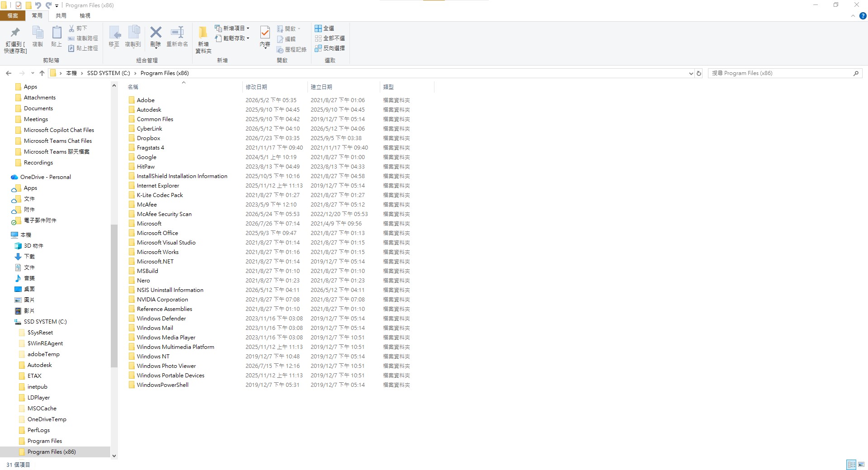Viewport: 868px width, 470px height.
Task: Sort by 名稱 column header
Action: pyautogui.click(x=184, y=87)
